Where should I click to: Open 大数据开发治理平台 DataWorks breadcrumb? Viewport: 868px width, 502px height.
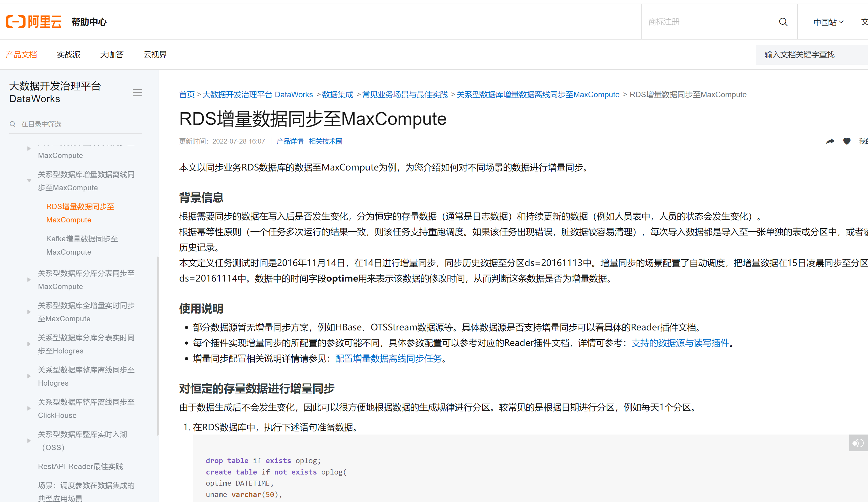(x=257, y=94)
